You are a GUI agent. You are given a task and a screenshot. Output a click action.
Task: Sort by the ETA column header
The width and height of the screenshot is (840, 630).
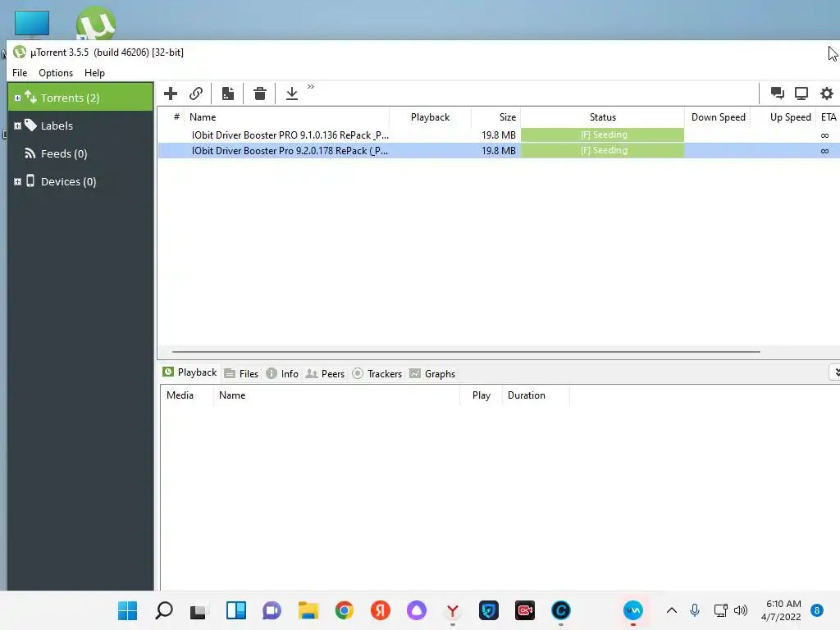point(829,116)
